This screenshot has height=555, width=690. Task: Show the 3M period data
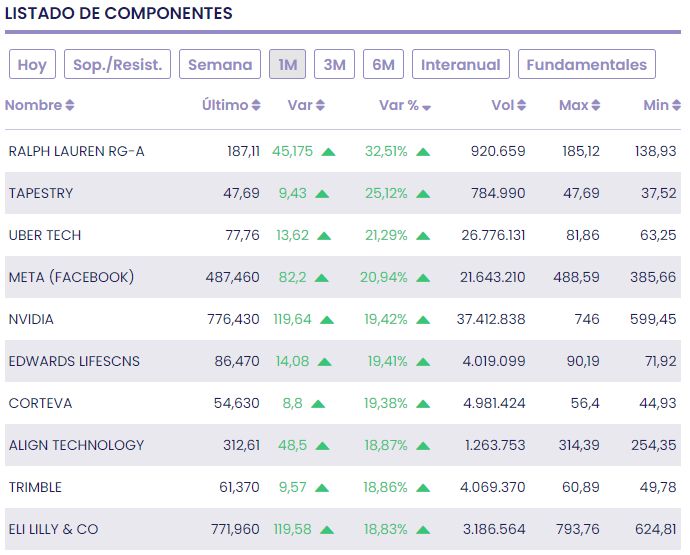335,65
